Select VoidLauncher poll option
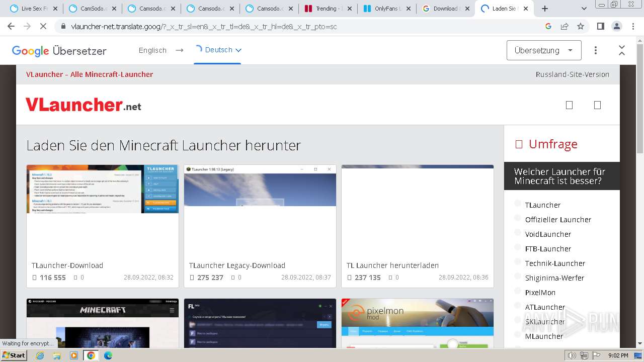Viewport: 644px width, 362px height. click(x=518, y=233)
